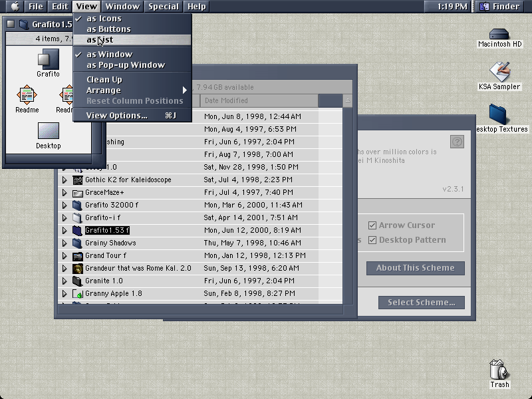Expand the Grainy Shadows disclosure triangle
Screen dimensions: 532x399
[x=65, y=243]
